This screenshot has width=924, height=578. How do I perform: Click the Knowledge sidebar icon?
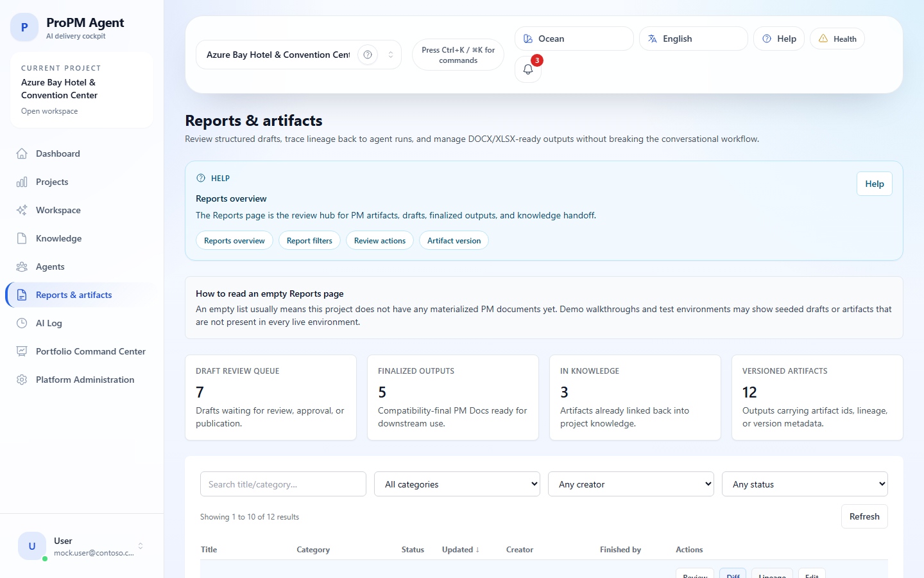pos(21,238)
